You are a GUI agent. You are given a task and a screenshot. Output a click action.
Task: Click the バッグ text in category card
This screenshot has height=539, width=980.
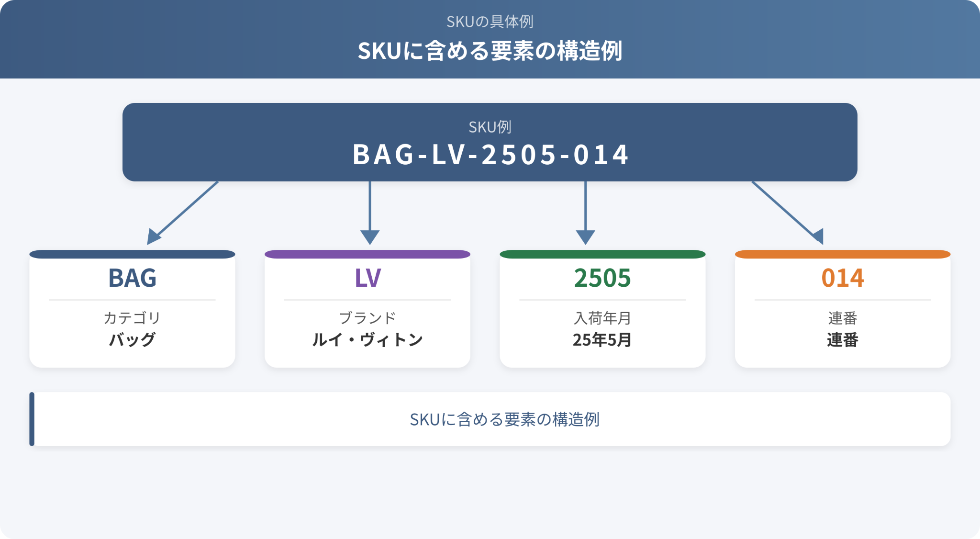click(132, 340)
